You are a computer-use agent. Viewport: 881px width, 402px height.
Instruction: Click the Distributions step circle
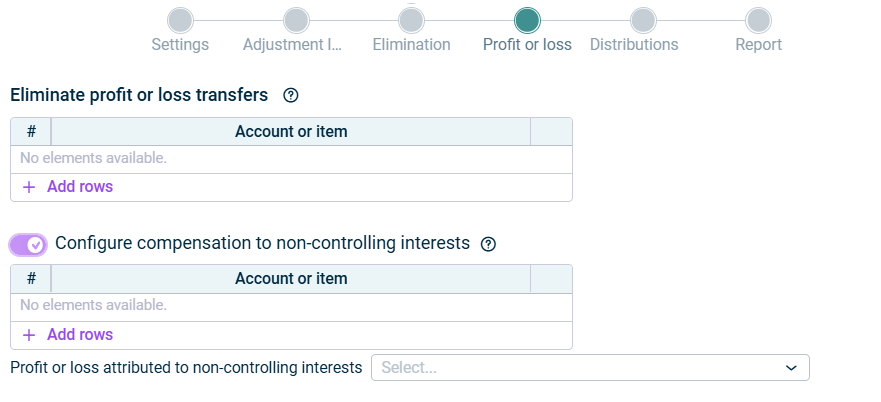pos(643,20)
